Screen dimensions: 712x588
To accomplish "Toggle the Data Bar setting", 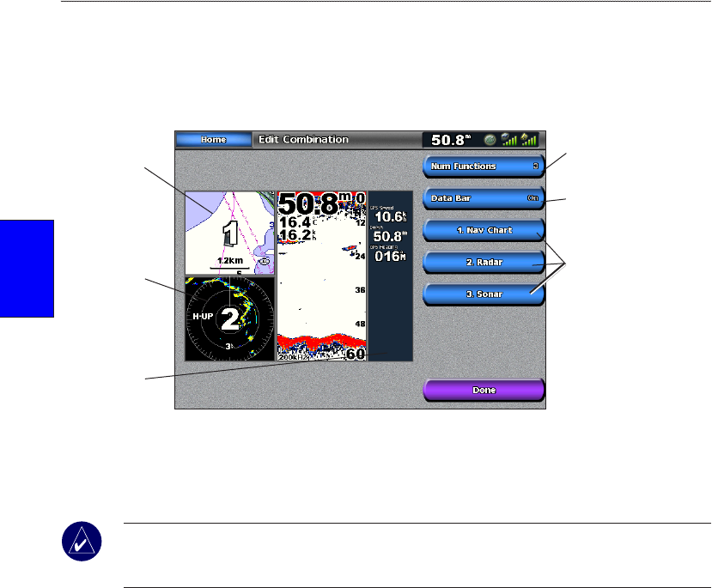I will pos(484,198).
